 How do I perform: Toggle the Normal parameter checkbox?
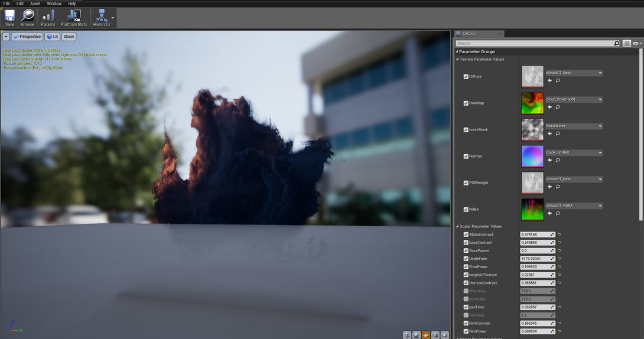(x=466, y=157)
